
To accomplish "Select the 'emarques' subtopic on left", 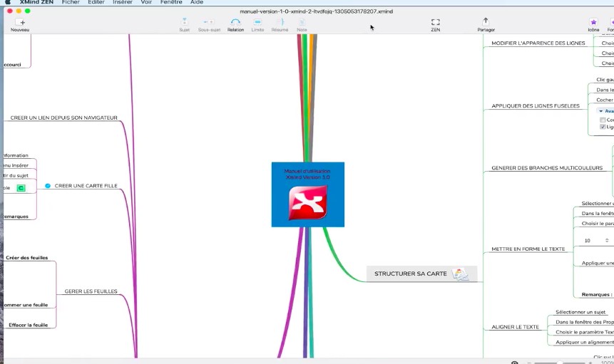I will [x=16, y=217].
